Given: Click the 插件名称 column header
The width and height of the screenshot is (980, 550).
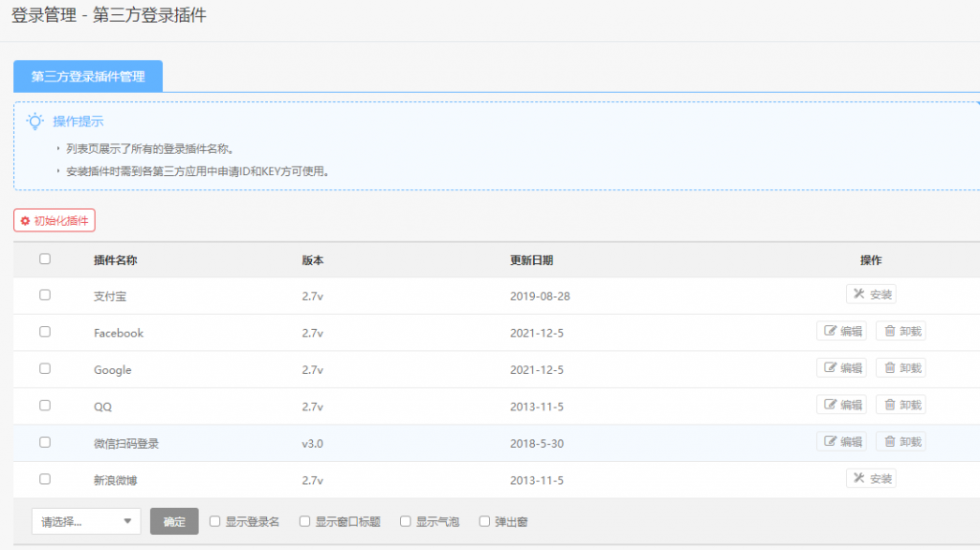Looking at the screenshot, I should (116, 260).
